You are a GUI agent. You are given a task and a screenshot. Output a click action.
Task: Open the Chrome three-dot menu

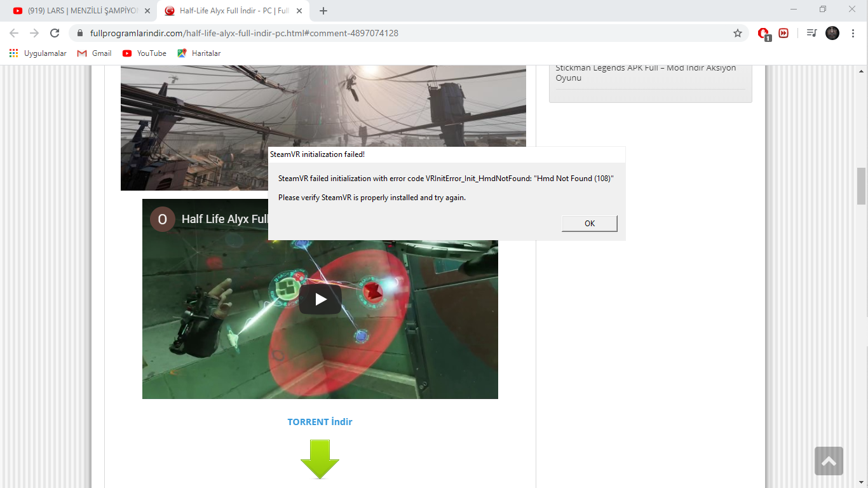pyautogui.click(x=853, y=33)
